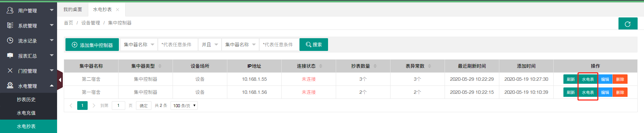Collapse the sidebar with the arrow handle
Screen dimensions: 644x133
(60, 80)
